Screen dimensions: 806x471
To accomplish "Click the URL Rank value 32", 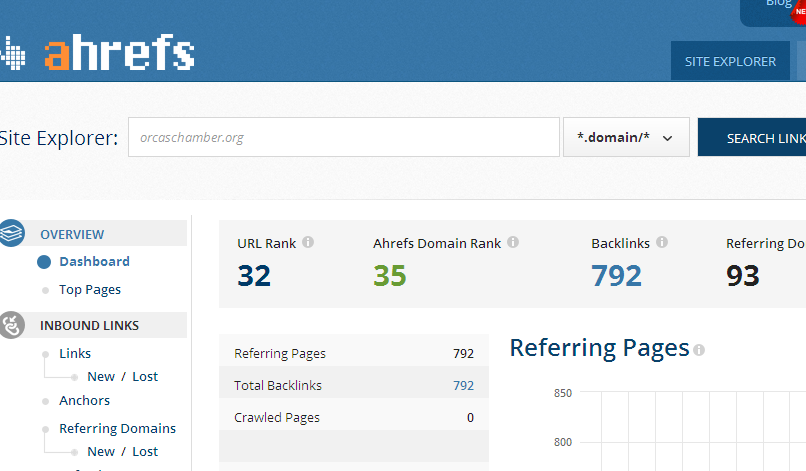I will point(254,276).
